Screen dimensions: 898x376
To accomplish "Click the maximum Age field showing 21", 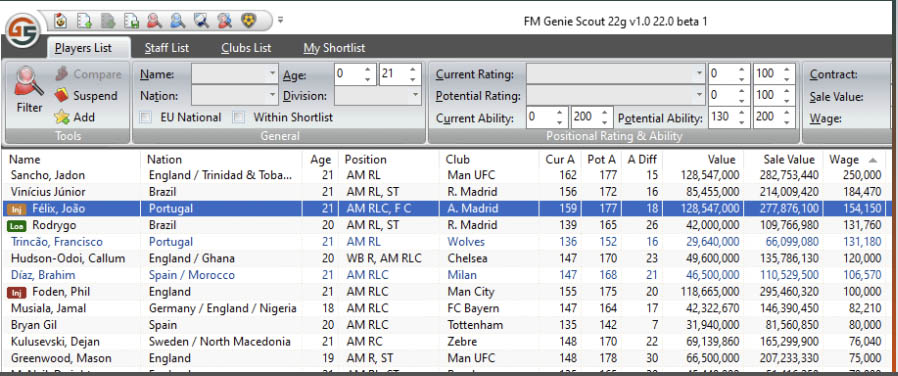I will tap(393, 74).
